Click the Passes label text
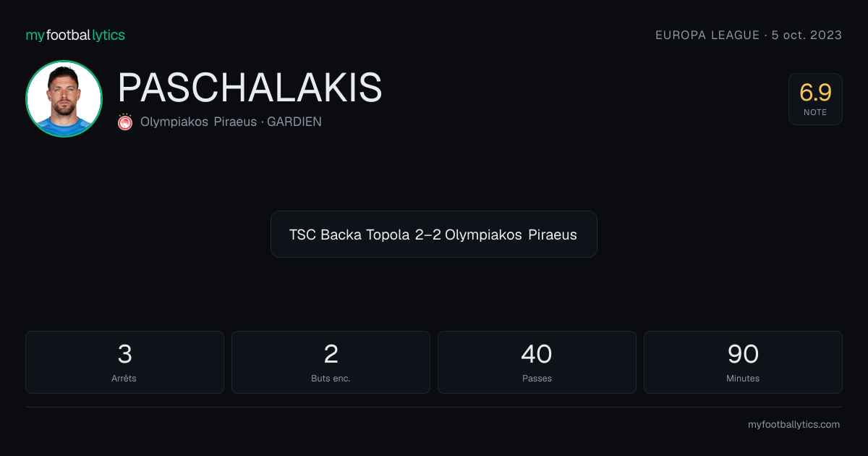Screen dimensions: 868x456 click(x=537, y=379)
